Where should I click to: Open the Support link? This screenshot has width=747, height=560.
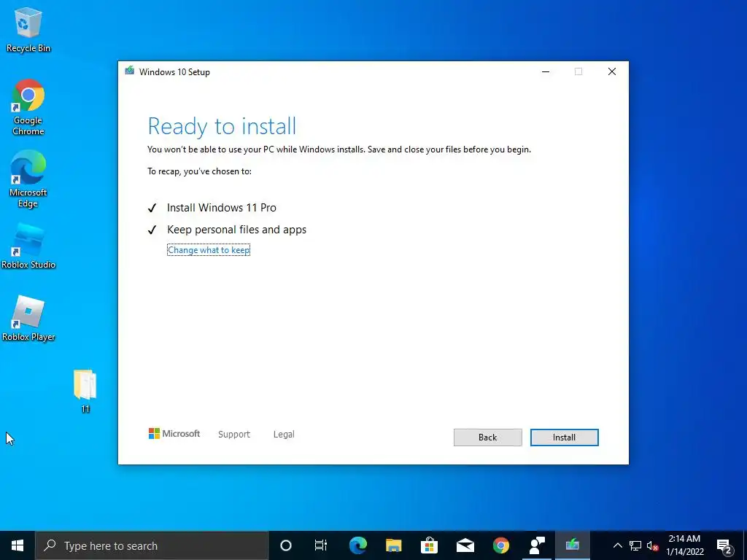point(234,435)
